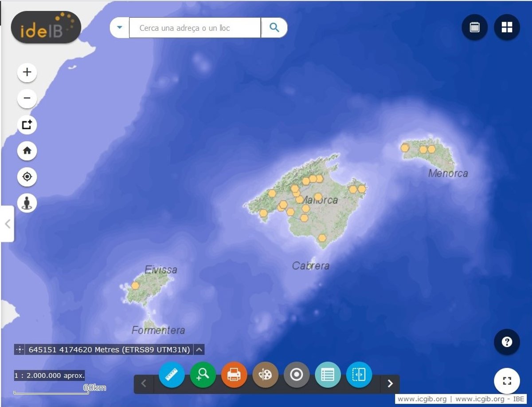Open the street view person tool
Viewport: 532px width, 407px height.
[x=27, y=203]
